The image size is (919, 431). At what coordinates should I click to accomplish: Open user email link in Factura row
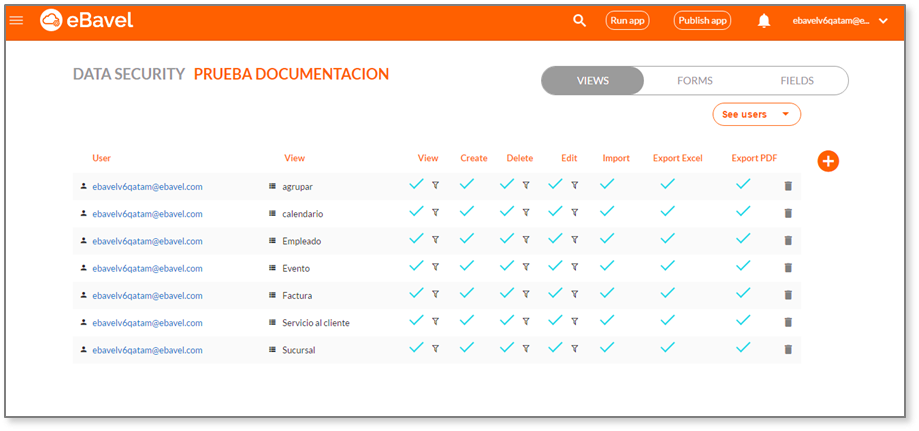click(147, 296)
